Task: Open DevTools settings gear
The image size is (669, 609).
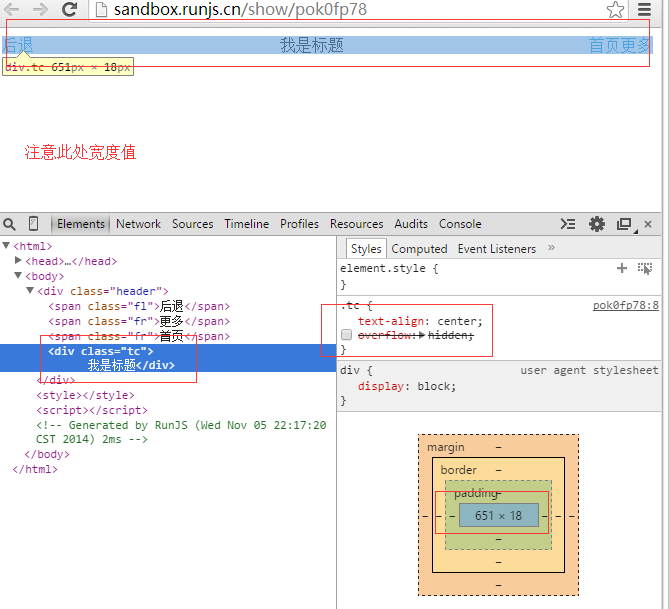Action: click(x=596, y=224)
